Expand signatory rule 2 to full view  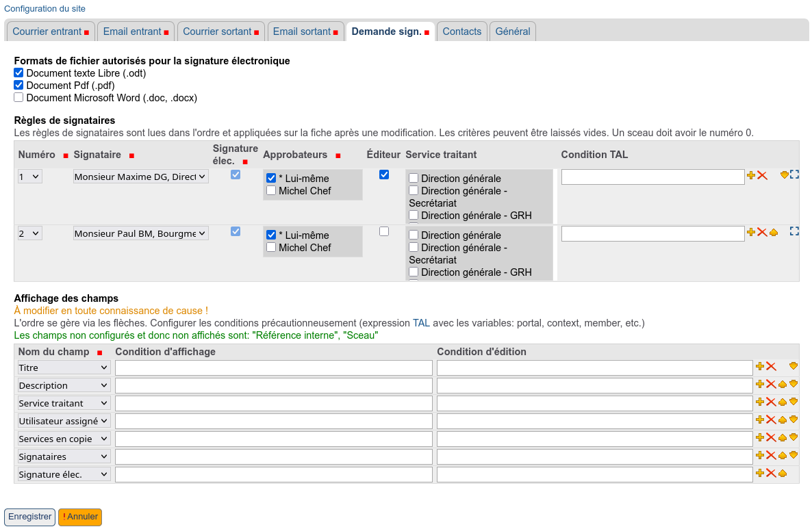click(x=794, y=231)
